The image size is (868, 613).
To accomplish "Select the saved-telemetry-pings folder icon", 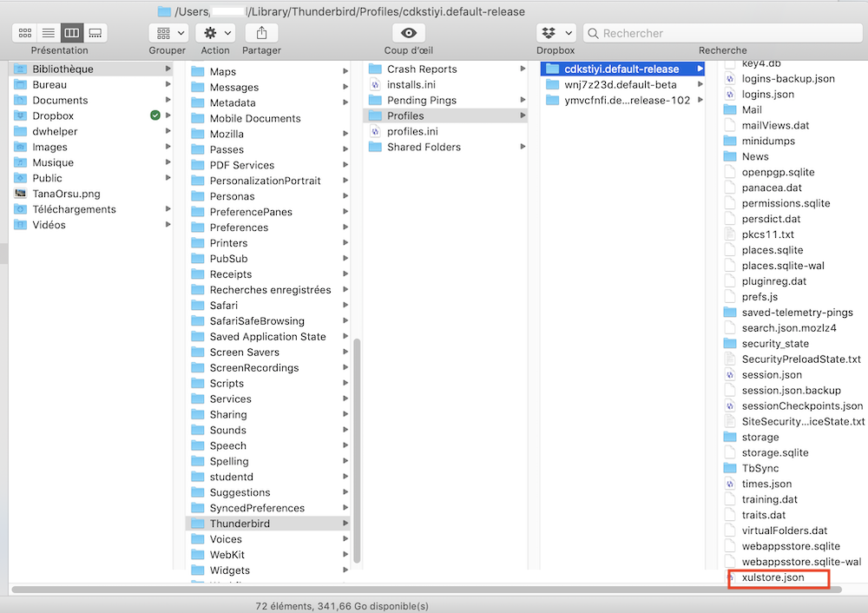I will point(730,313).
